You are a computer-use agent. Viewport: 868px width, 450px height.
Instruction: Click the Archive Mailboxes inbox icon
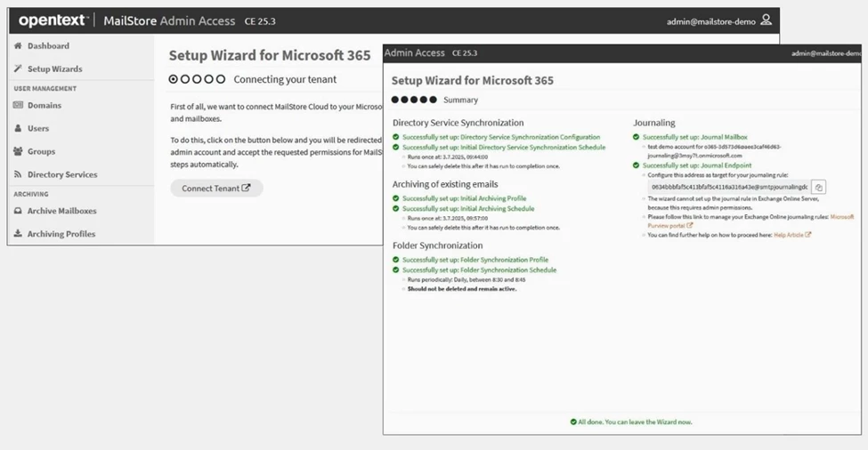(18, 211)
